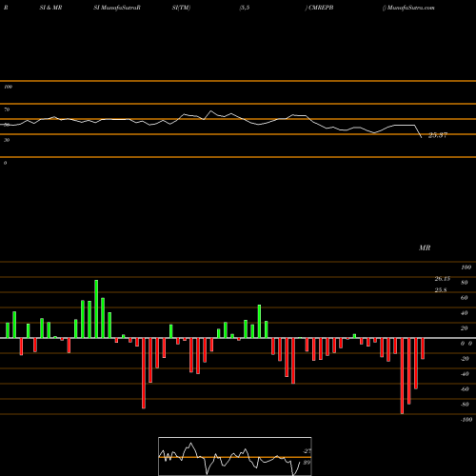This screenshot has height=476, width=476.
Task: Click the 100 label on RSI axis
Action: coord(8,87)
